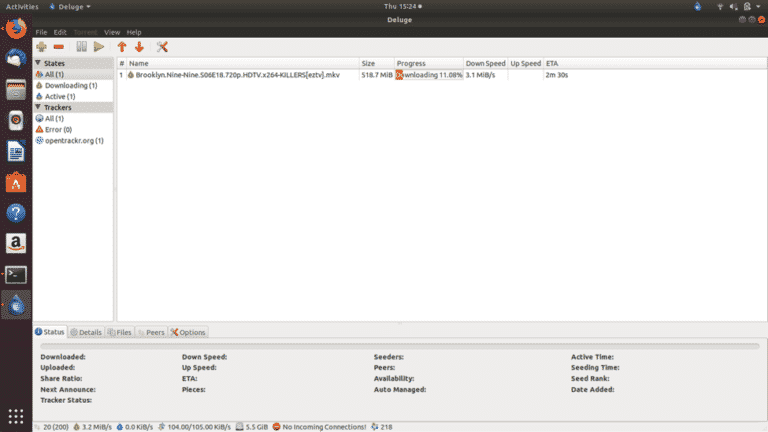
Task: Select All (1) under States
Action: click(73, 74)
